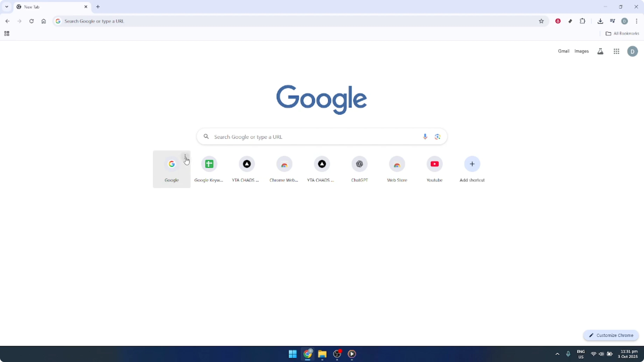Minimize the Chrome window

(605, 7)
